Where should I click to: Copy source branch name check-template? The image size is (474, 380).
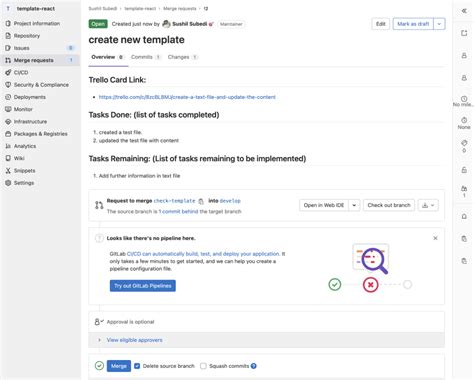pyautogui.click(x=201, y=201)
